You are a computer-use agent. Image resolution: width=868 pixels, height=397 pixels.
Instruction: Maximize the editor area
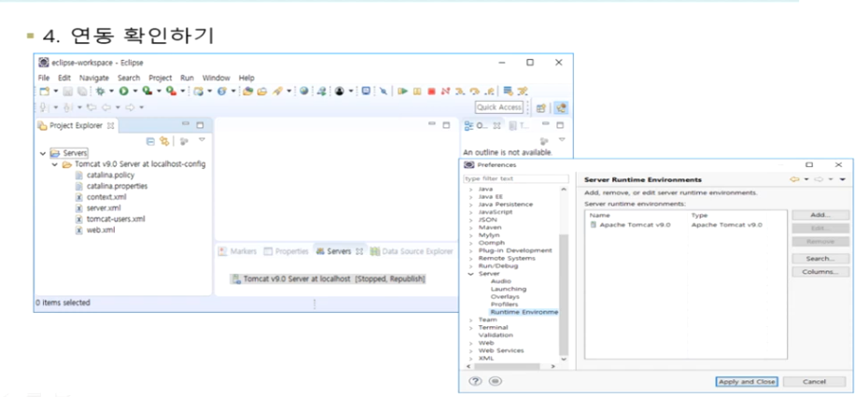(x=446, y=125)
